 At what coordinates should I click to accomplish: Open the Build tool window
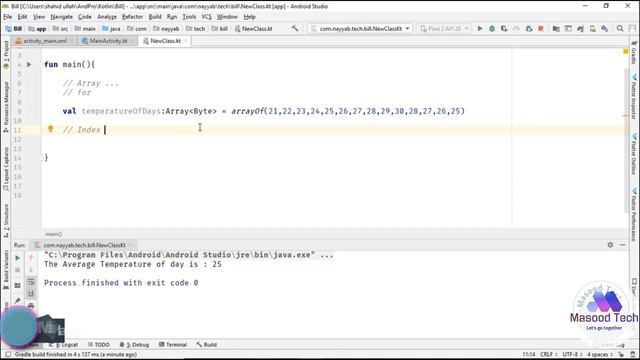(207, 344)
